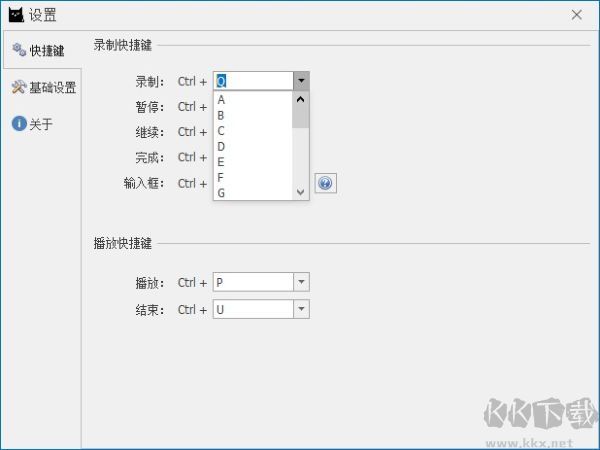Choose letter E from the key list
600x450 pixels.
pos(221,162)
